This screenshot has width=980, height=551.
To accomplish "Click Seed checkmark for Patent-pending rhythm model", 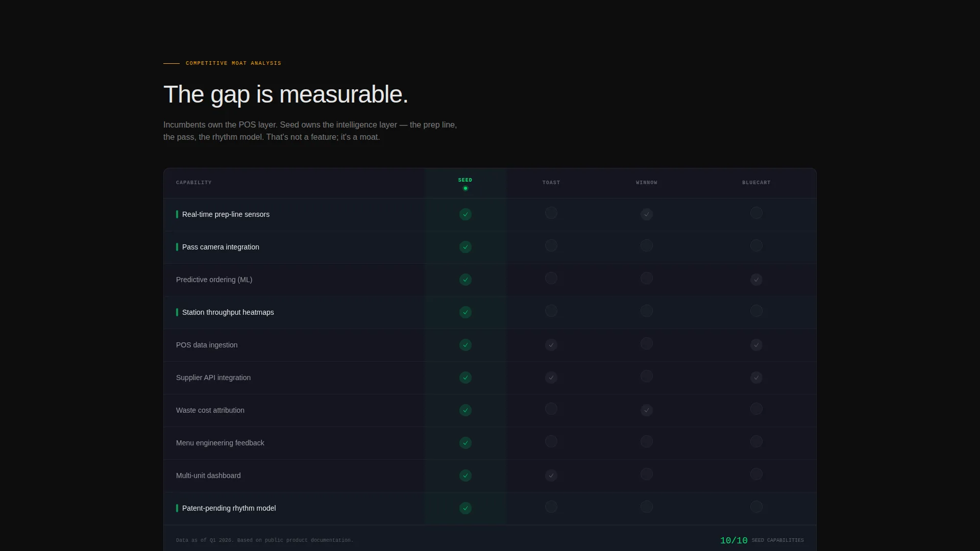I will 465,508.
